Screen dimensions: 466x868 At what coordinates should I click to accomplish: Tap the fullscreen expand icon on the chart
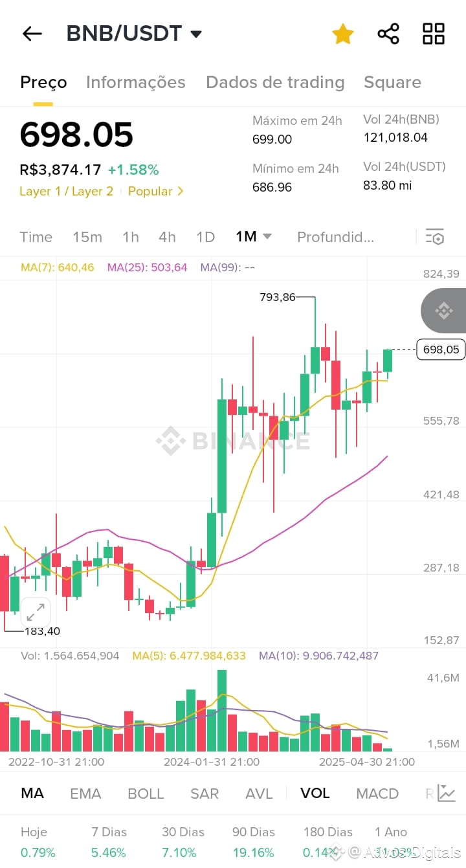click(x=36, y=612)
